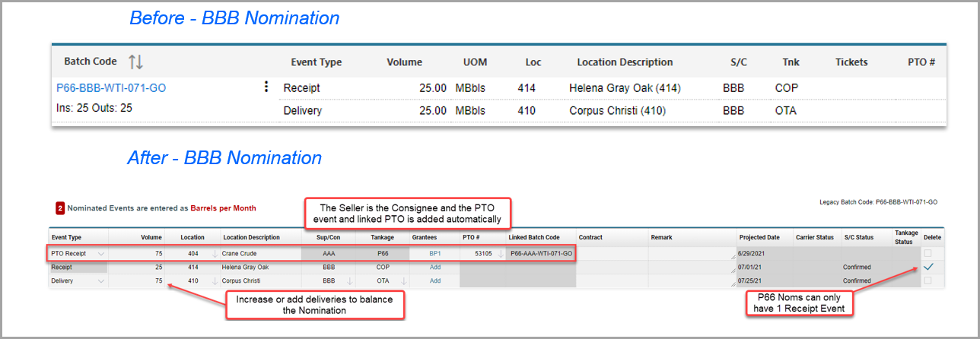The width and height of the screenshot is (980, 339).
Task: Open the three-dot menu for P66-BBB-WTI-071-GO
Action: tap(266, 87)
